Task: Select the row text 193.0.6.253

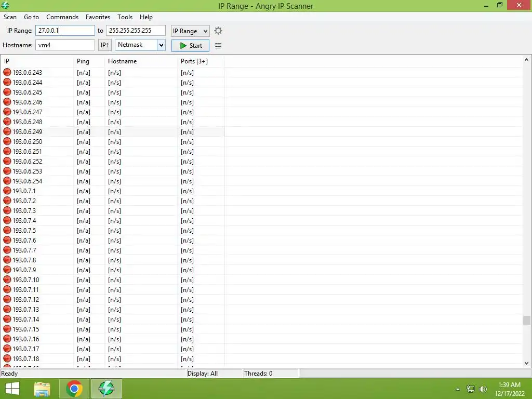Action: (28, 171)
